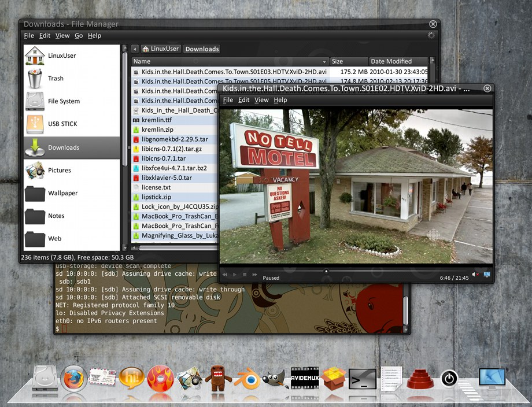532x407 pixels.
Task: Open Notes folder in File Manager sidebar
Action: point(72,216)
